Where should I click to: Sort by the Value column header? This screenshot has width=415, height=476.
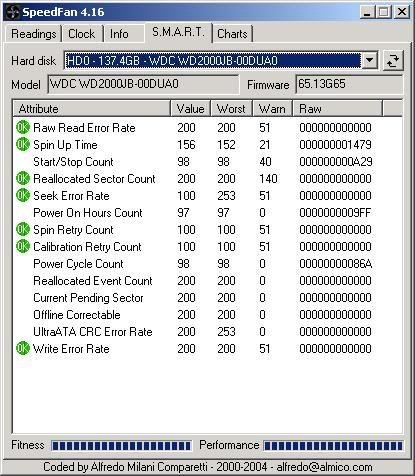[x=191, y=109]
